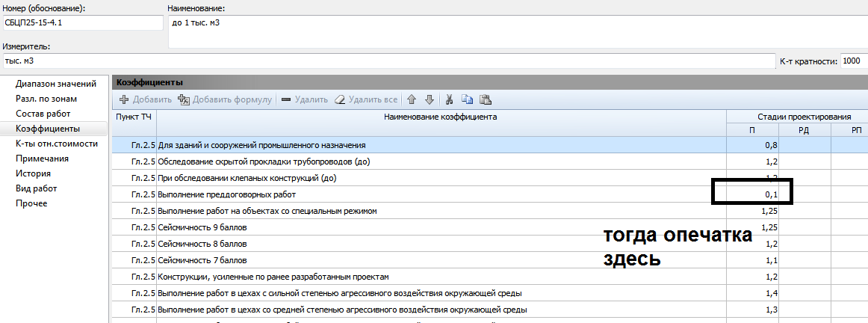Click the scissors cut icon
Viewport: 868px width, 323px height.
point(450,99)
